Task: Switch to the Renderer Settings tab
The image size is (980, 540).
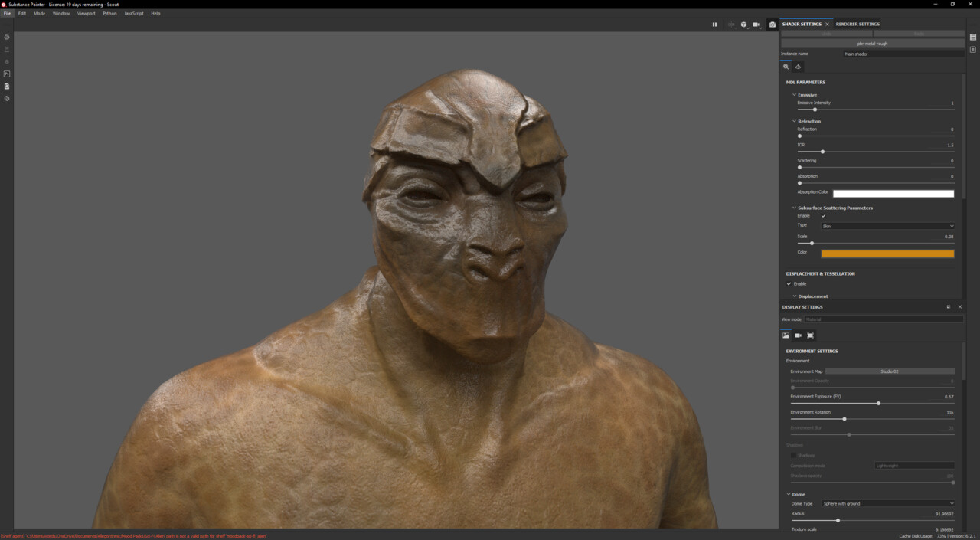Action: point(857,25)
